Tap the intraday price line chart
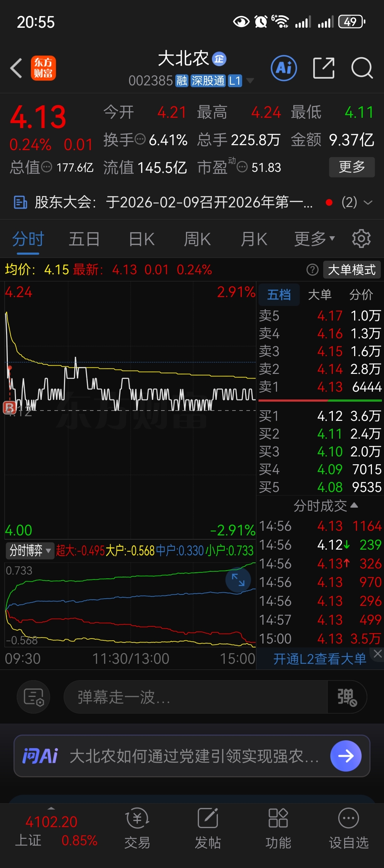384x868 pixels. 130,410
